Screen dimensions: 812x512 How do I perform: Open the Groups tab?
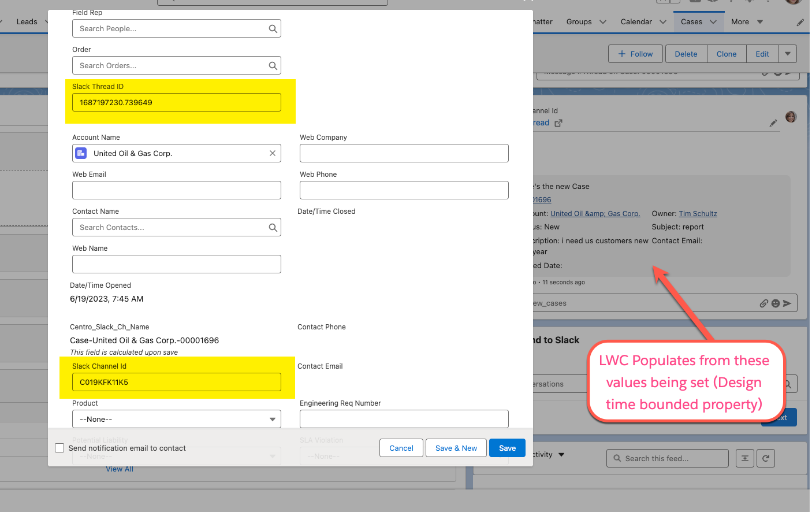click(x=579, y=22)
